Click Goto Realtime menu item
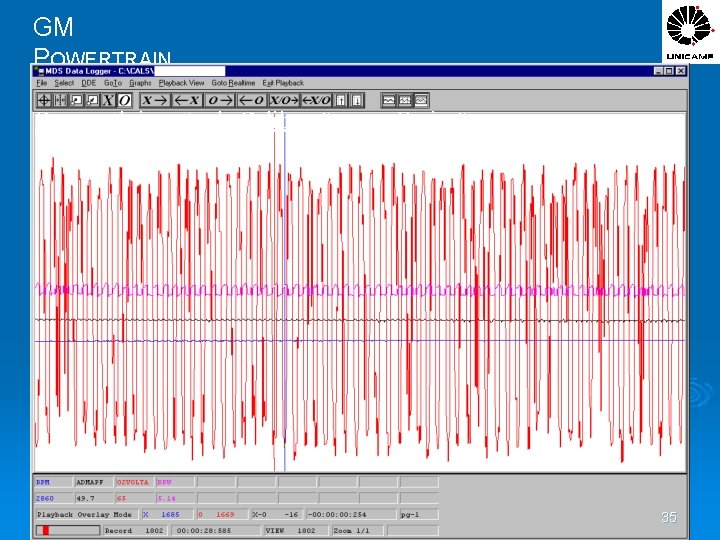 coord(233,83)
